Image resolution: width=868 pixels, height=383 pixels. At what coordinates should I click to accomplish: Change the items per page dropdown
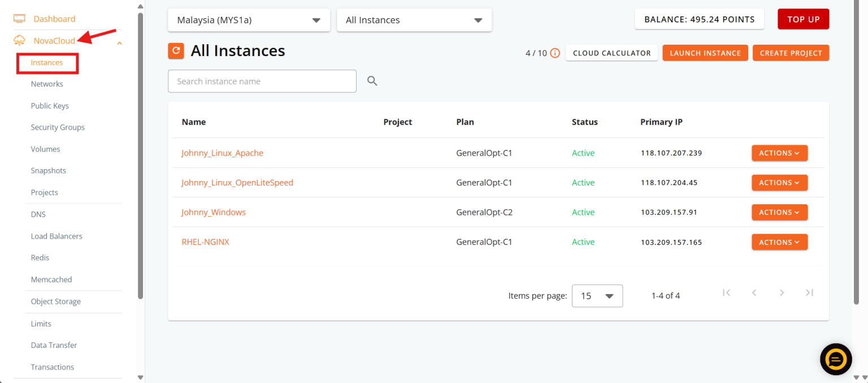pos(597,296)
